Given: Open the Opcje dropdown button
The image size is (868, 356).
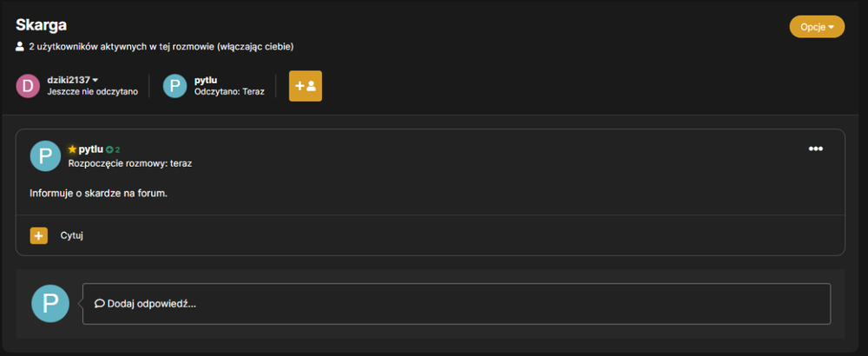Looking at the screenshot, I should [817, 27].
